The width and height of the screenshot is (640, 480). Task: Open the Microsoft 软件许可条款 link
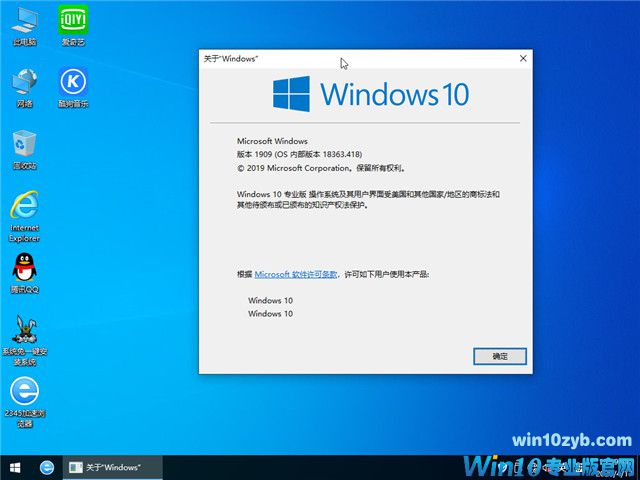tap(297, 273)
